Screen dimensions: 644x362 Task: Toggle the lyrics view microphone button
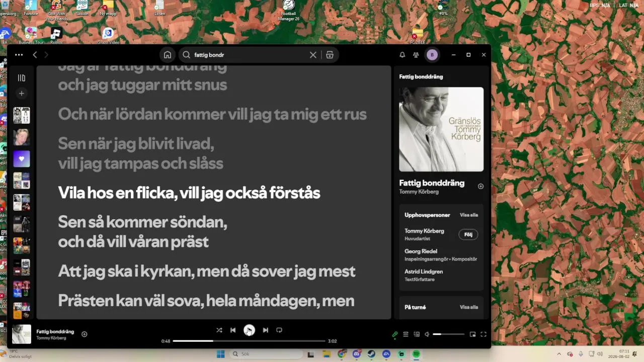point(395,334)
